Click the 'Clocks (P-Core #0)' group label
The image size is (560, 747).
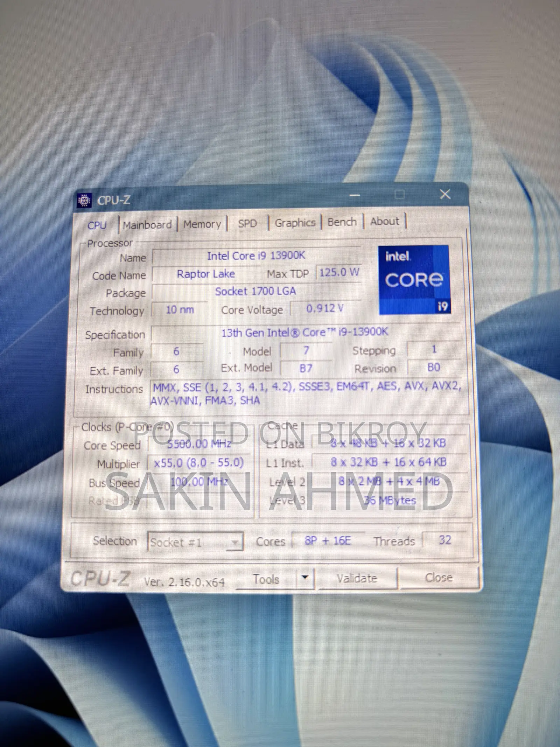tap(127, 427)
